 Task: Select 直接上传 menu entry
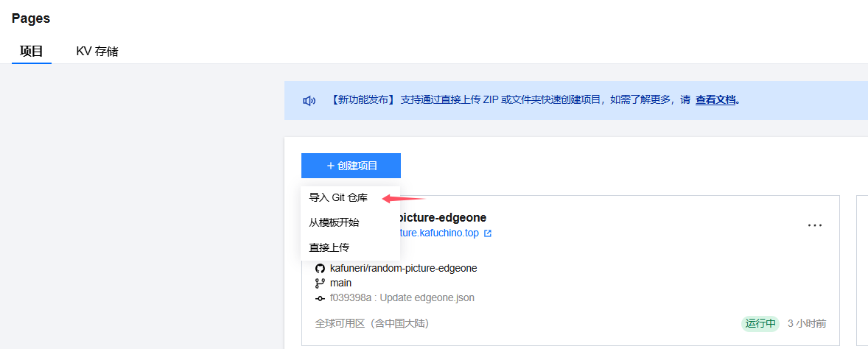(x=350, y=247)
